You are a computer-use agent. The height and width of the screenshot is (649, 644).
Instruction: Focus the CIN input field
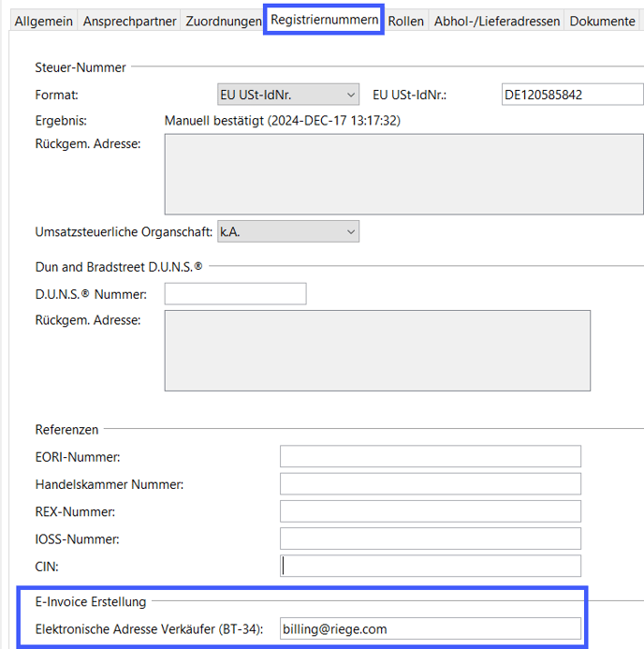point(431,566)
